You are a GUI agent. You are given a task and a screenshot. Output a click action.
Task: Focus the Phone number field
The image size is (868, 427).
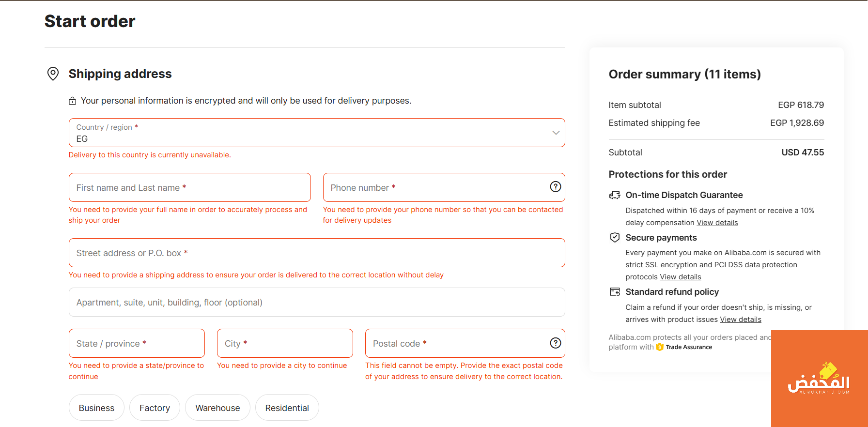444,187
